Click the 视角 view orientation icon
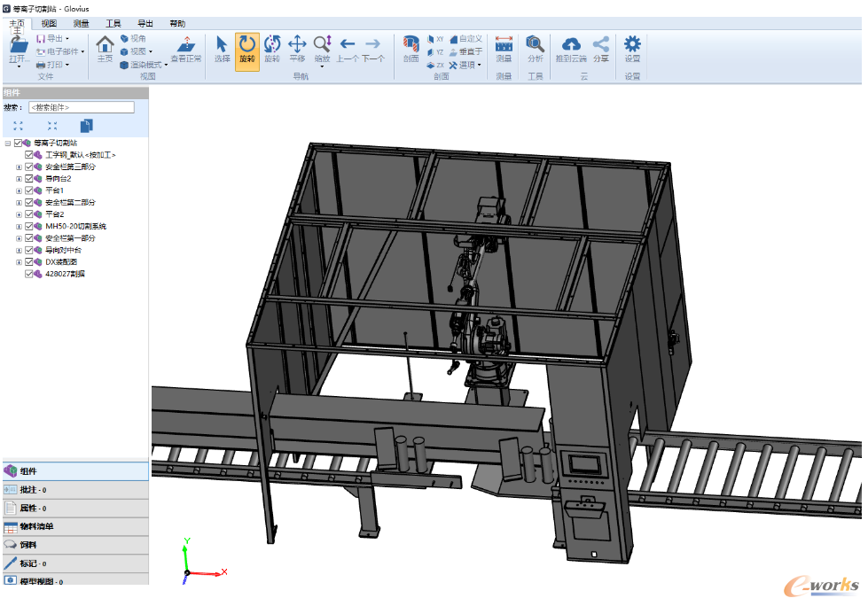Viewport: 868px width, 606px height. click(124, 39)
